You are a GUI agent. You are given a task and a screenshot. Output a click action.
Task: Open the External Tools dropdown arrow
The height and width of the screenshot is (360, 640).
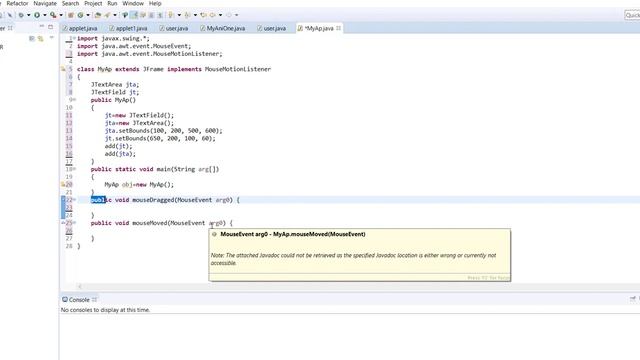coord(61,15)
